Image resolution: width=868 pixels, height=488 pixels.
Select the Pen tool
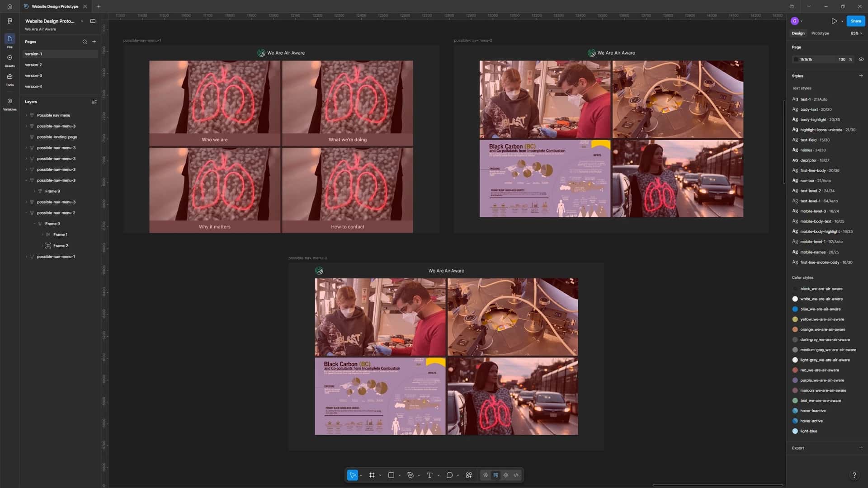(x=410, y=475)
